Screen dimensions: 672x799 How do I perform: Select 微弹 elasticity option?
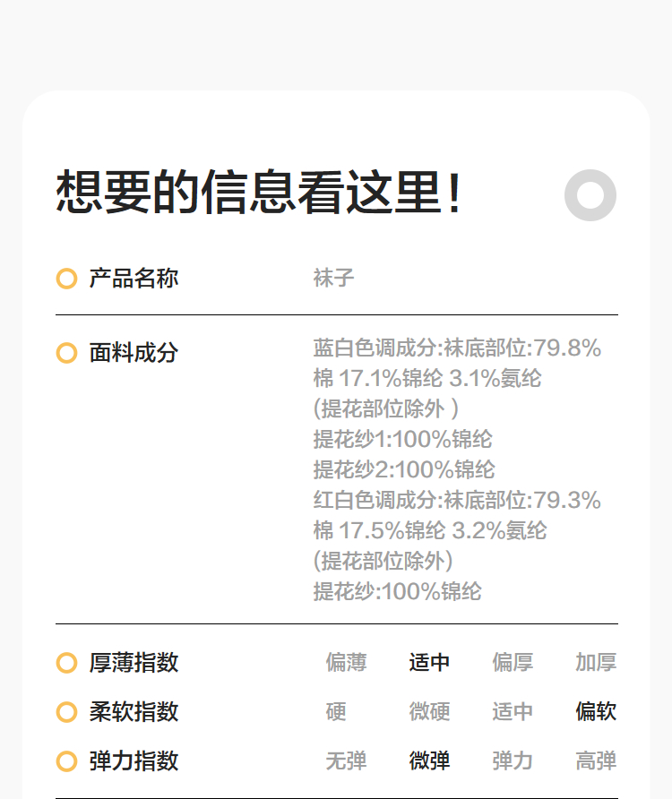(429, 761)
